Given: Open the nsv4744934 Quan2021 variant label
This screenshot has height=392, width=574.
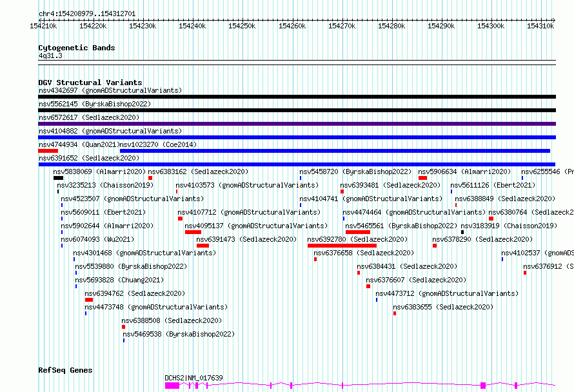Looking at the screenshot, I should click(79, 144).
